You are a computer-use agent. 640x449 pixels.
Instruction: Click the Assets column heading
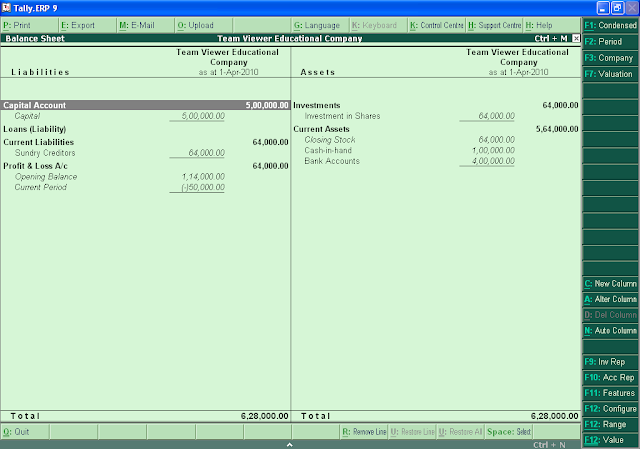(318, 72)
